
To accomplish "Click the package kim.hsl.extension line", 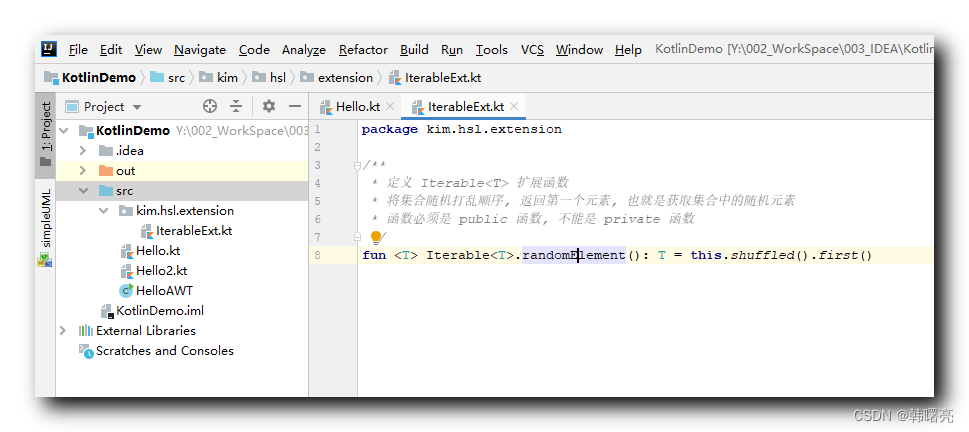I will (x=462, y=129).
